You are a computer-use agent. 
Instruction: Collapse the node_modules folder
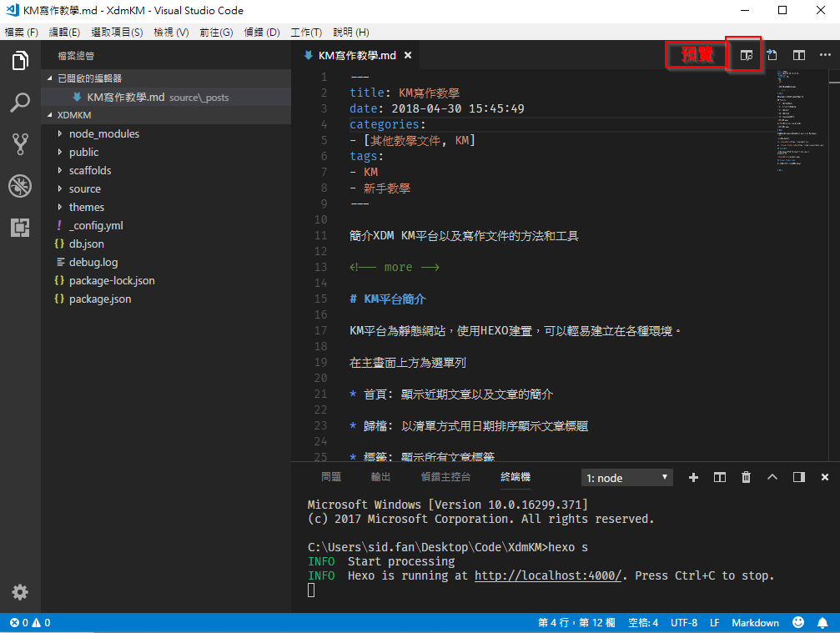click(x=103, y=133)
